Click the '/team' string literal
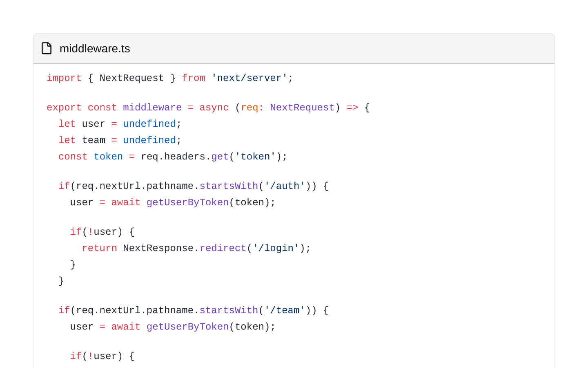 point(285,310)
